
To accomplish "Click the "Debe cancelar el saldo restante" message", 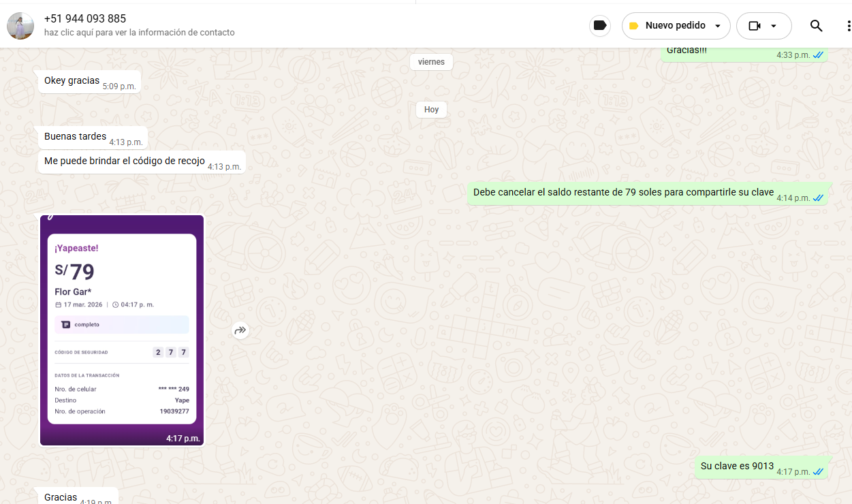I will coord(623,193).
